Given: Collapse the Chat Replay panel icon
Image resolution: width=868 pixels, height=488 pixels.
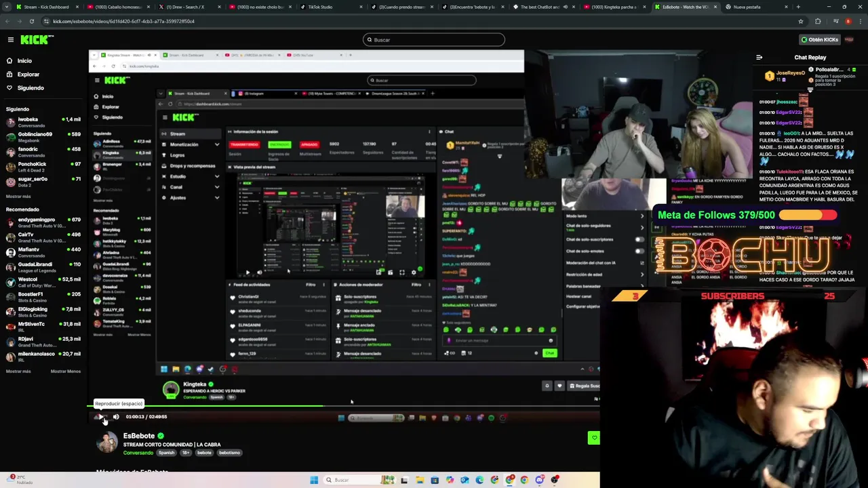Looking at the screenshot, I should [x=759, y=58].
